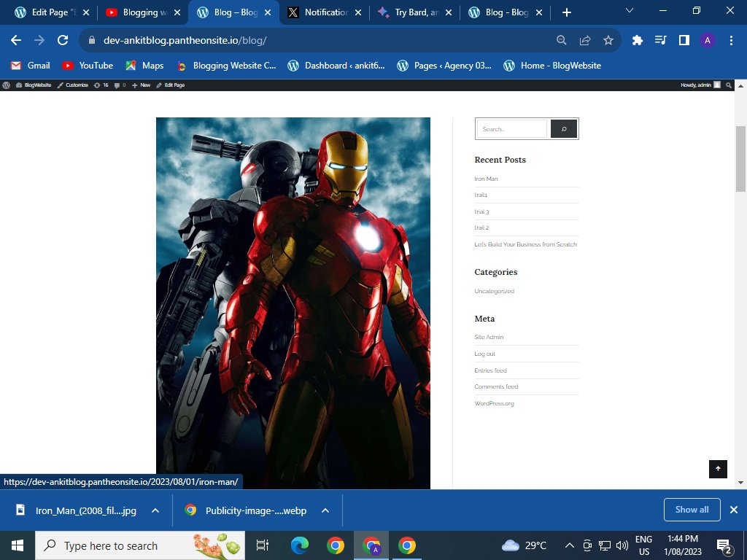Open the trial 3 recent post link
The height and width of the screenshot is (560, 747).
click(481, 211)
